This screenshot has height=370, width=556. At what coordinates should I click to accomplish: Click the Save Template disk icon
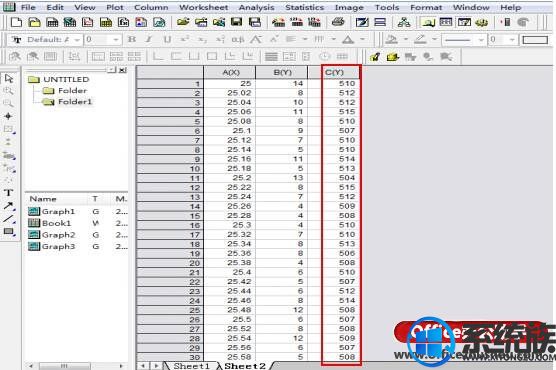(255, 22)
